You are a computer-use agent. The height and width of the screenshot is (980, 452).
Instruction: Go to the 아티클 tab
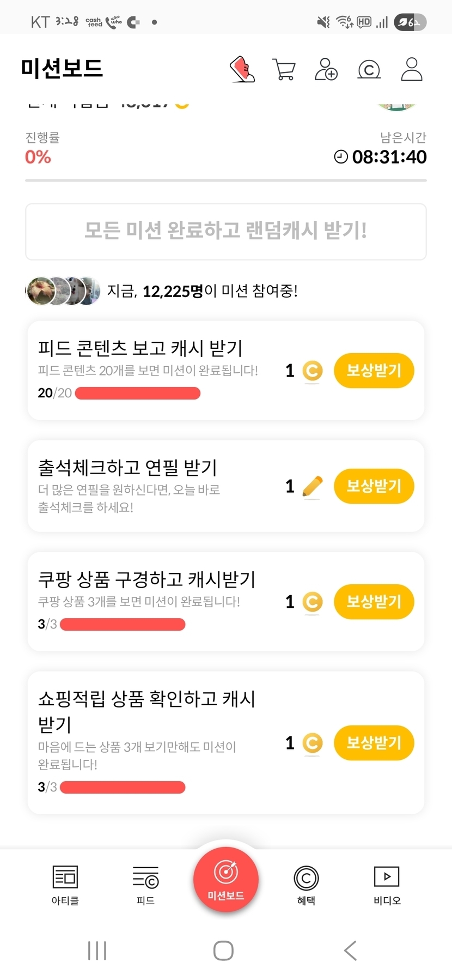[x=65, y=884]
